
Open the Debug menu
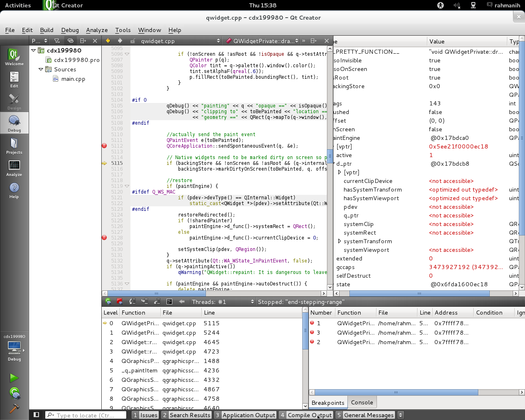pyautogui.click(x=70, y=30)
